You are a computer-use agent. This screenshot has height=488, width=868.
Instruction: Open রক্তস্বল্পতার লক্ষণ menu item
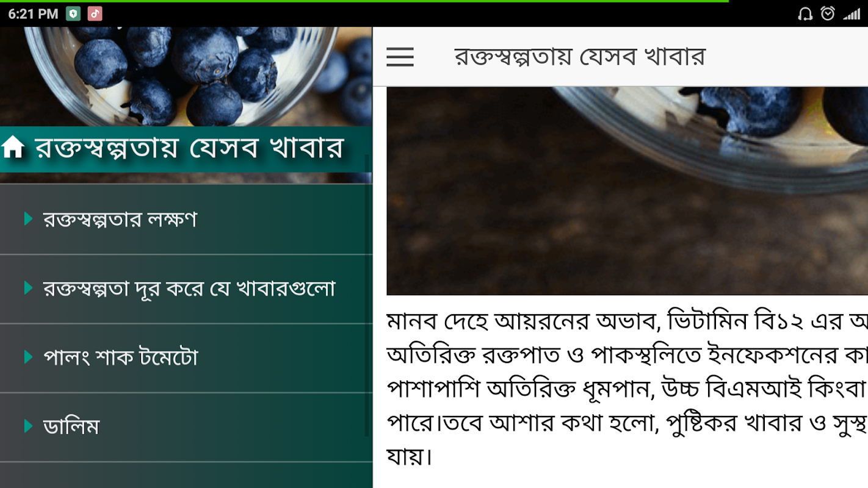[x=186, y=220]
